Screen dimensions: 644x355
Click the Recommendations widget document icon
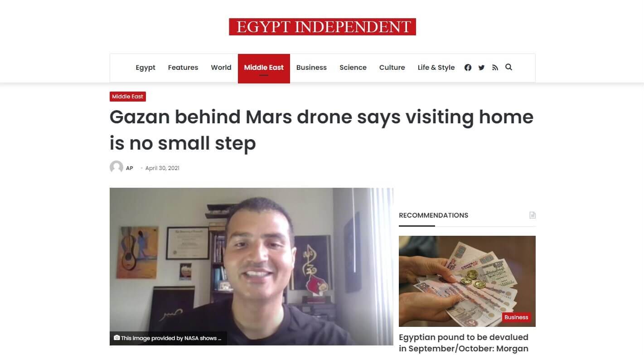click(x=533, y=215)
